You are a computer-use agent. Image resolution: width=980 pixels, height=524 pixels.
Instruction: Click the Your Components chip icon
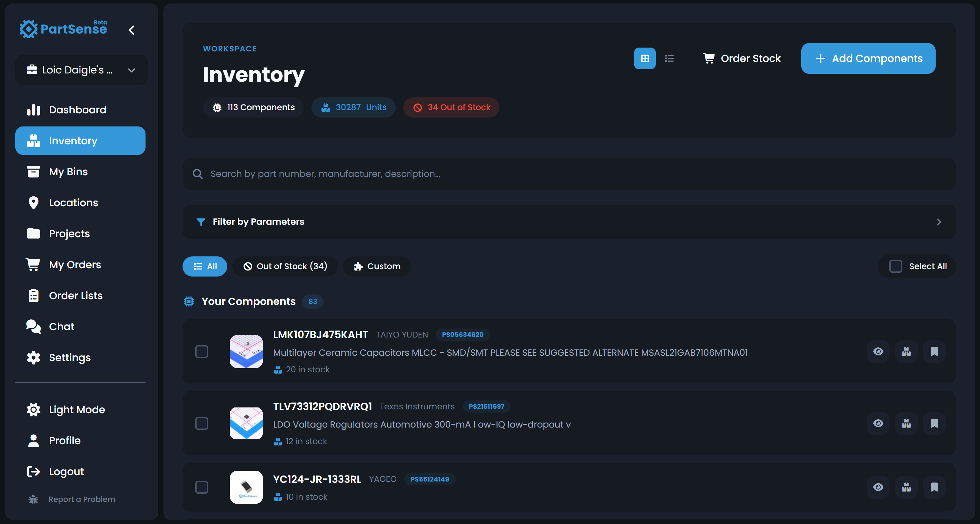coord(189,301)
